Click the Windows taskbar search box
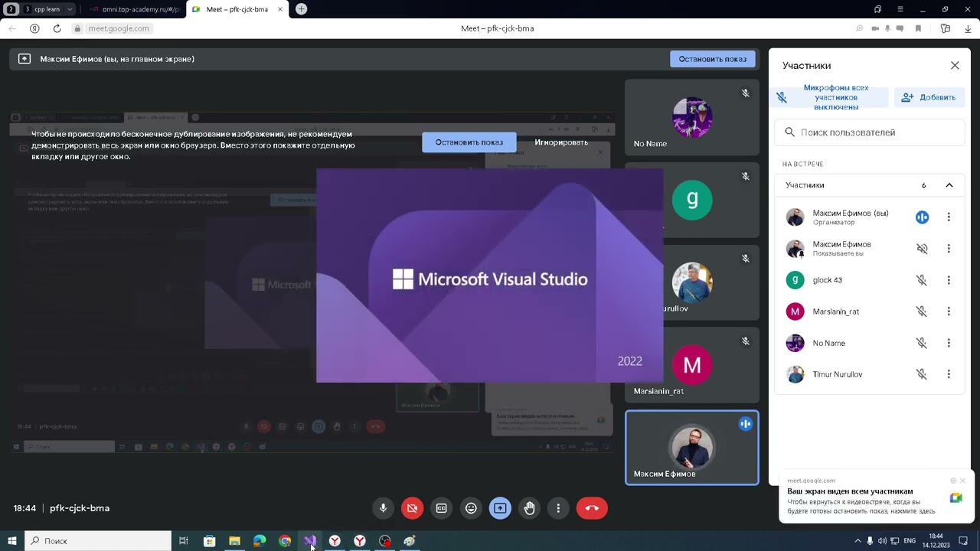 pyautogui.click(x=98, y=541)
